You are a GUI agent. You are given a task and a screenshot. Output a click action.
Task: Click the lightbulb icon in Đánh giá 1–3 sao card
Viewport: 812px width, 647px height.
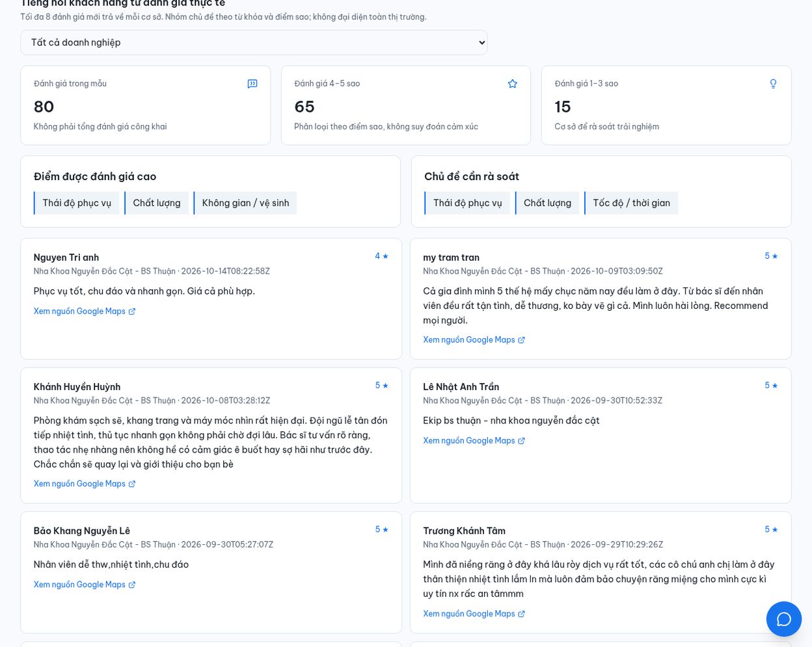pos(773,84)
